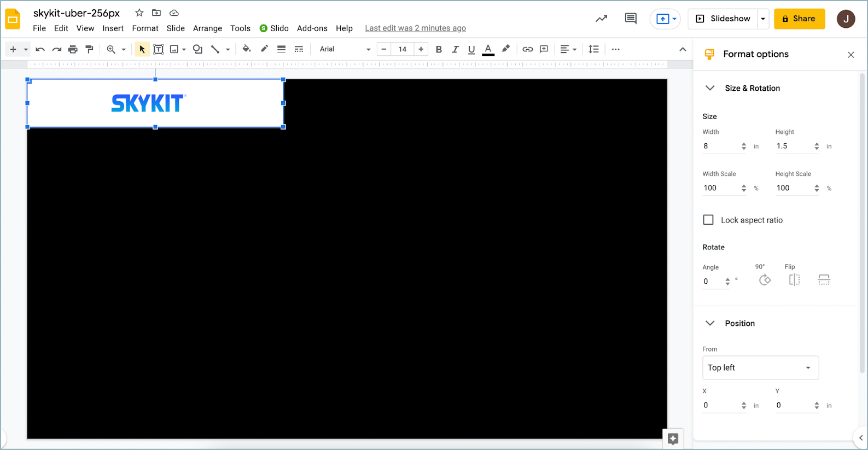Image resolution: width=868 pixels, height=450 pixels.
Task: Click the font size field showing 14
Action: click(x=403, y=49)
